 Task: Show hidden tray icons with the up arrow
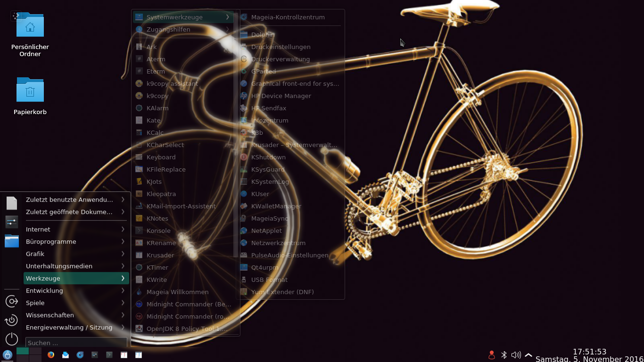(528, 355)
